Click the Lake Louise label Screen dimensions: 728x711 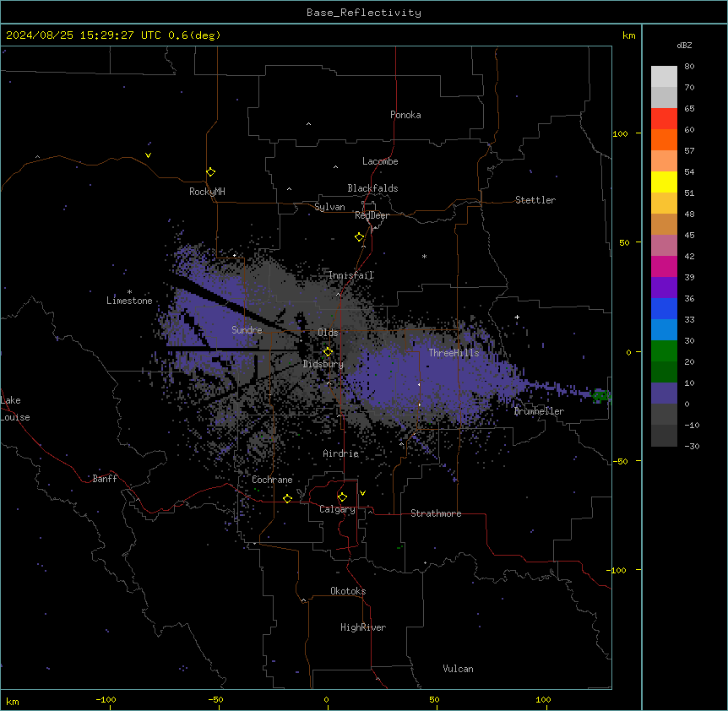[15, 409]
